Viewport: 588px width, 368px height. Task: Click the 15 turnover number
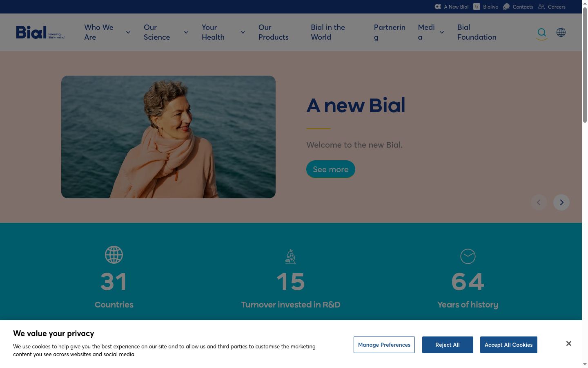(291, 282)
